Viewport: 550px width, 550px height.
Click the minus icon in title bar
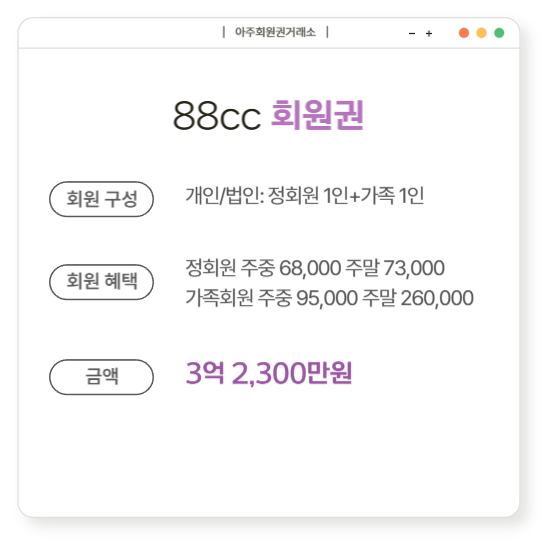pyautogui.click(x=412, y=34)
